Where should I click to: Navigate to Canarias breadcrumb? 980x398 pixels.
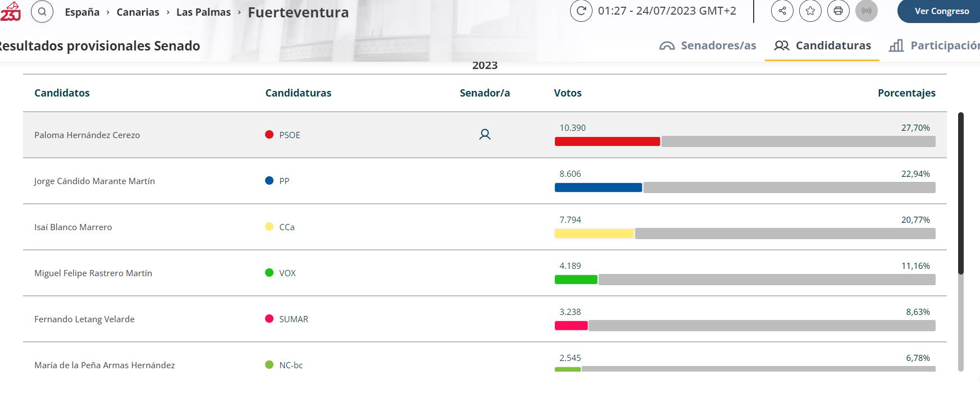138,12
